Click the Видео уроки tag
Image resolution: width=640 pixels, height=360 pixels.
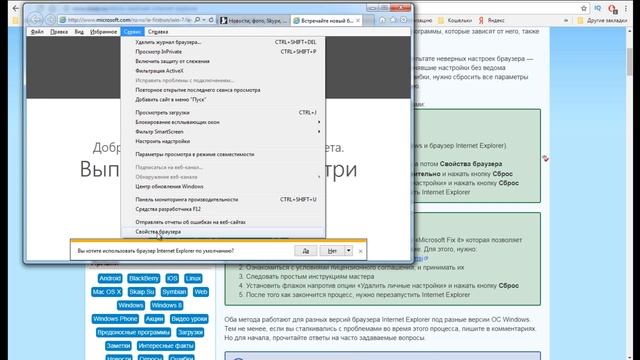click(x=189, y=319)
